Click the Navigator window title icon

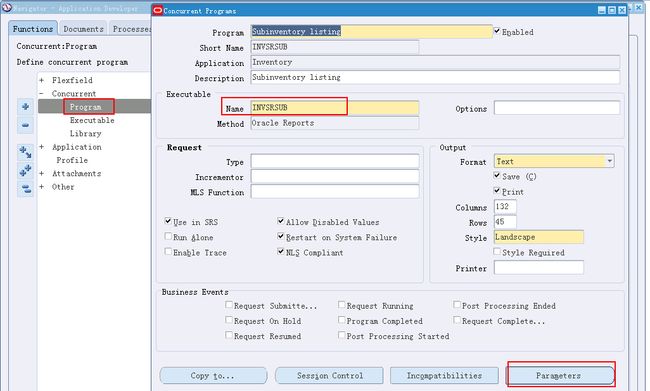coord(7,8)
